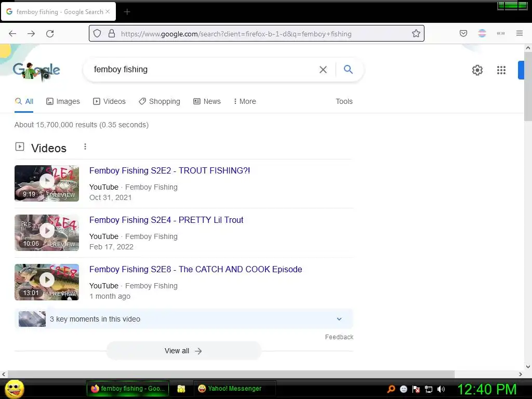The image size is (532, 399).
Task: Open the flag tray notification icon
Action: (416, 389)
